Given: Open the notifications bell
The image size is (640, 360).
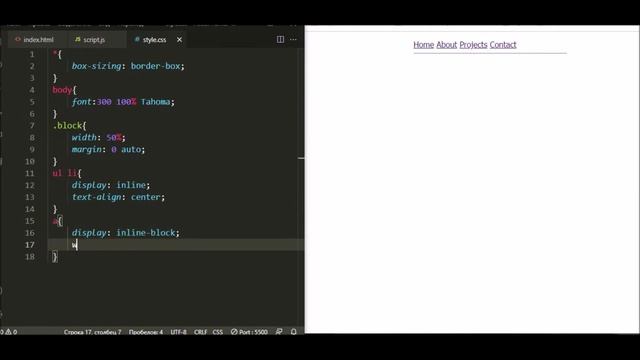Looking at the screenshot, I should pos(293,332).
